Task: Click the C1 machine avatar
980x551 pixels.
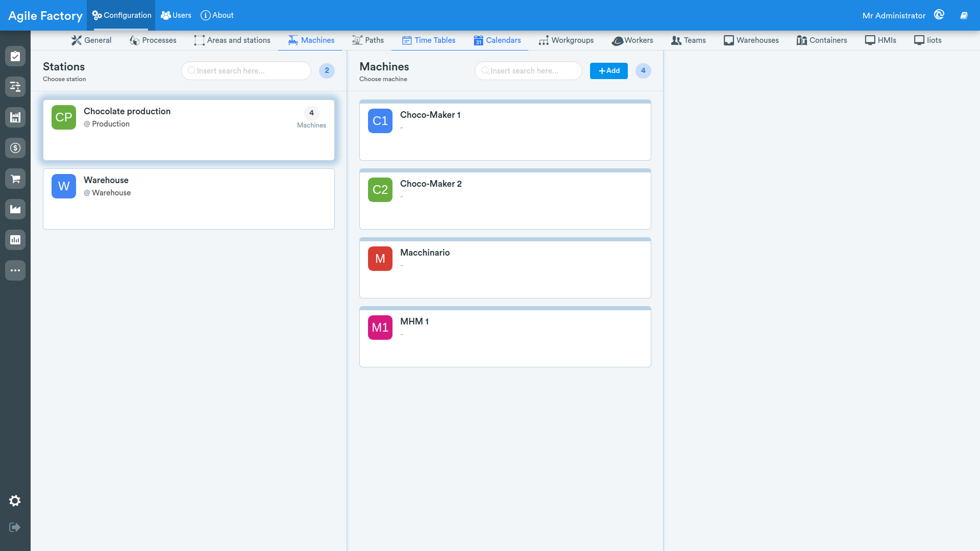Action: coord(380,121)
